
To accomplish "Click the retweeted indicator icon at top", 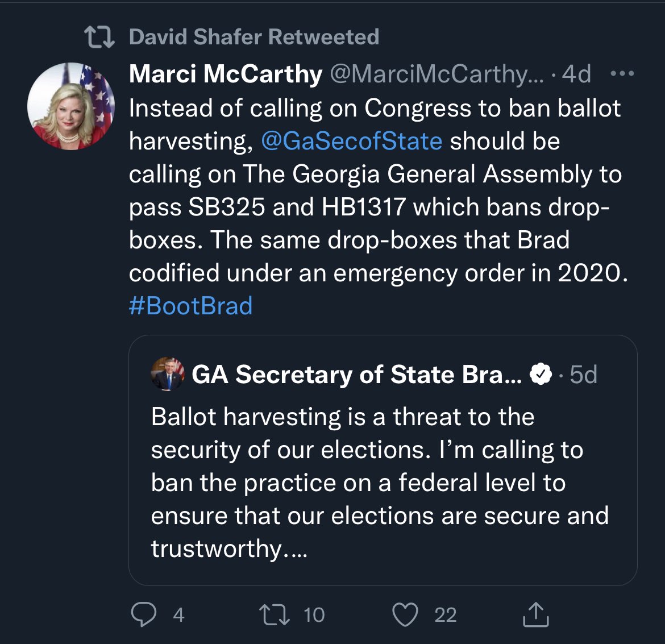I will tap(99, 37).
